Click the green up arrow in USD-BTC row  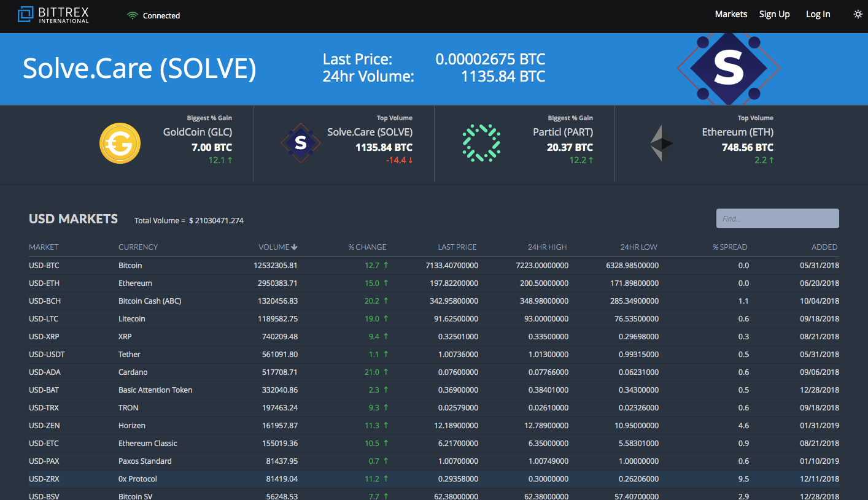tap(386, 266)
